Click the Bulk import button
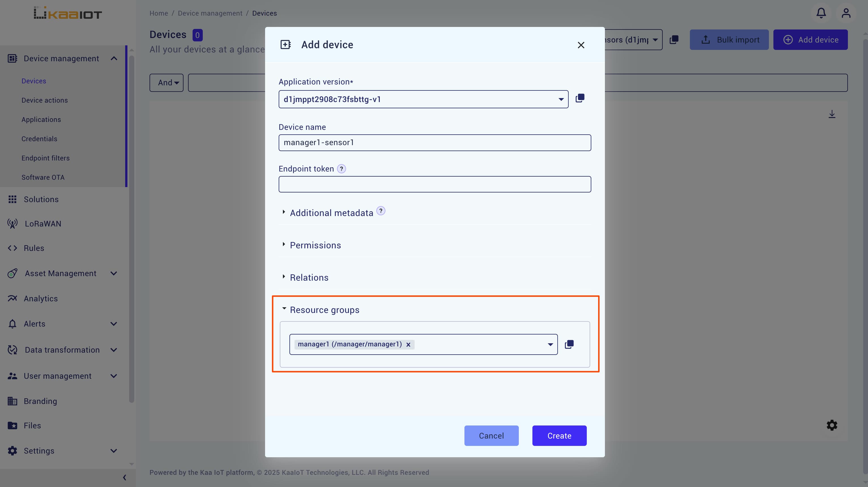Image resolution: width=868 pixels, height=487 pixels. pos(729,40)
